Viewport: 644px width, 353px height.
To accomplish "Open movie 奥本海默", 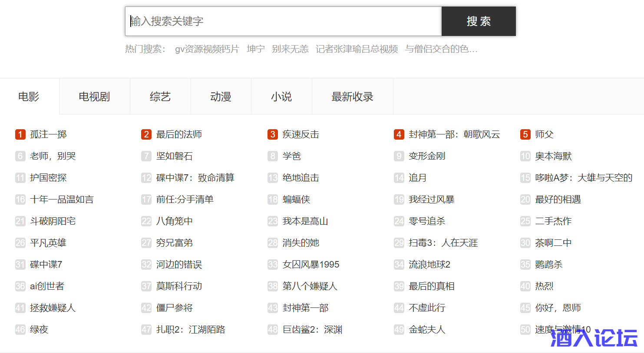I will tap(554, 156).
